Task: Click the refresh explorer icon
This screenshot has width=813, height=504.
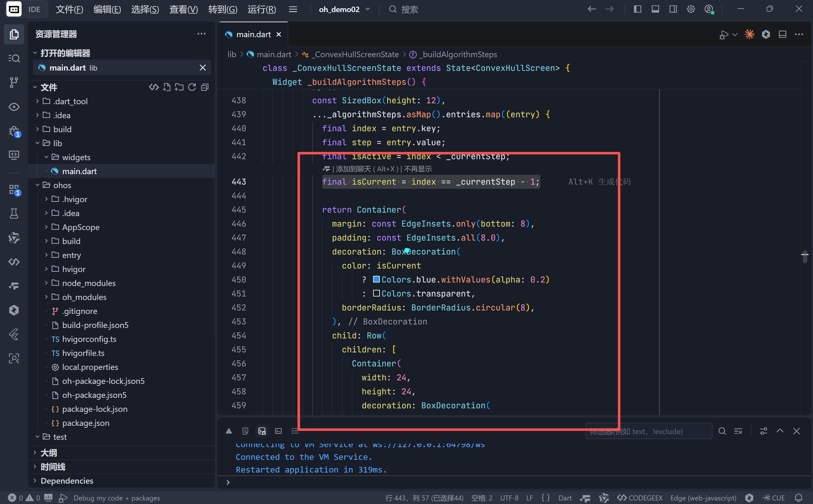Action: [x=192, y=87]
